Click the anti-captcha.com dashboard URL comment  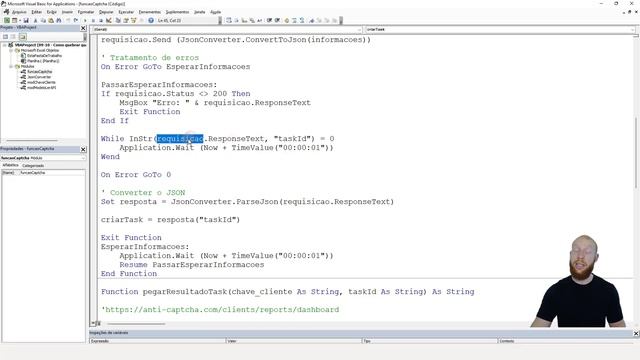click(220, 310)
